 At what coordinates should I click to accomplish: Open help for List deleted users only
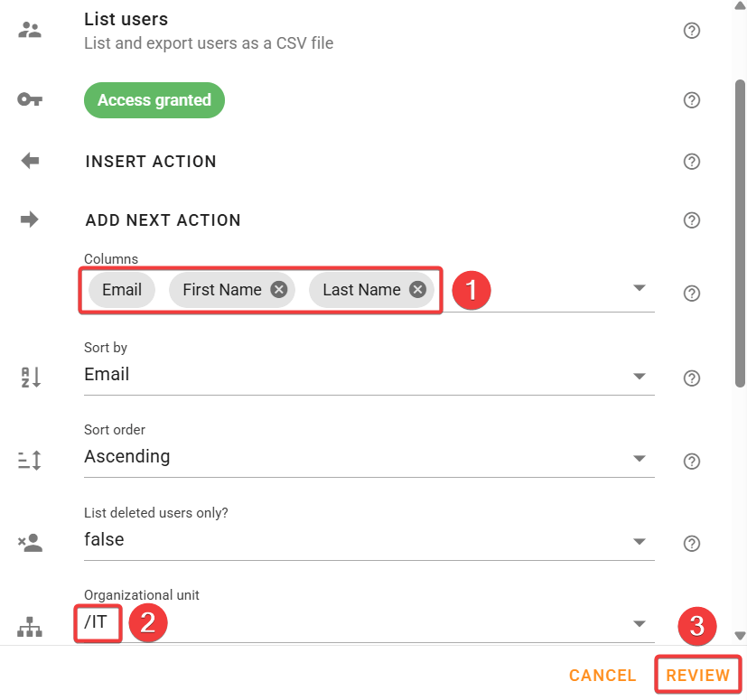(x=691, y=543)
